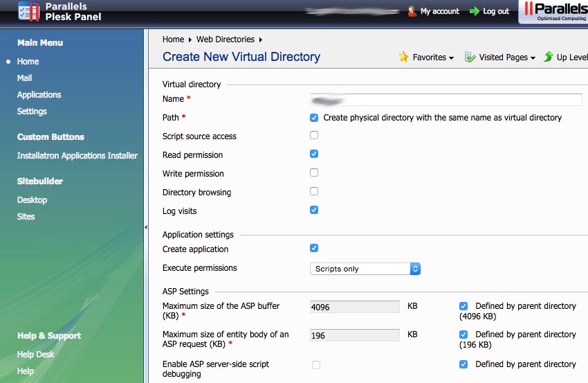Uncheck Defined by parent directory for ASP request entity body

click(x=463, y=335)
